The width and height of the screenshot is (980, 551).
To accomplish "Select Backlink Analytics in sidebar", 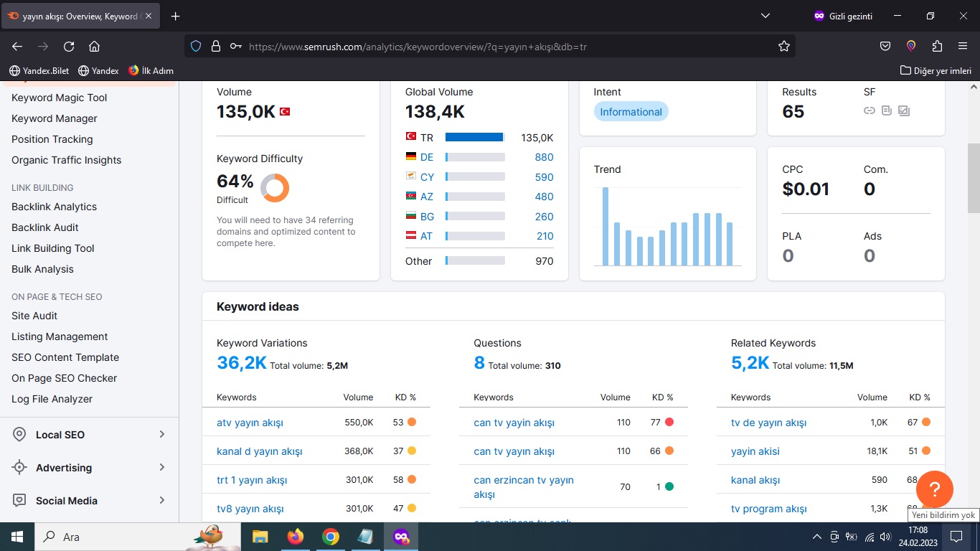I will [x=54, y=207].
